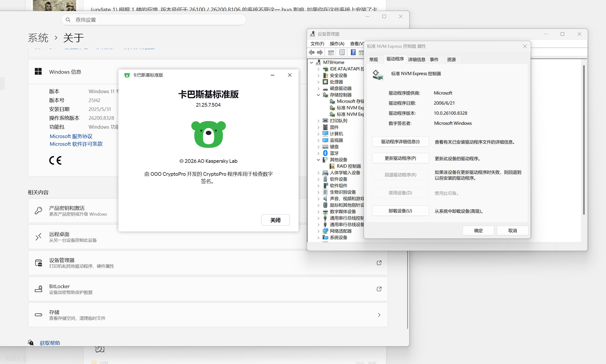Open the 操作(A) menu in Device Manager
Screen dimensions: 606x364
click(337, 44)
